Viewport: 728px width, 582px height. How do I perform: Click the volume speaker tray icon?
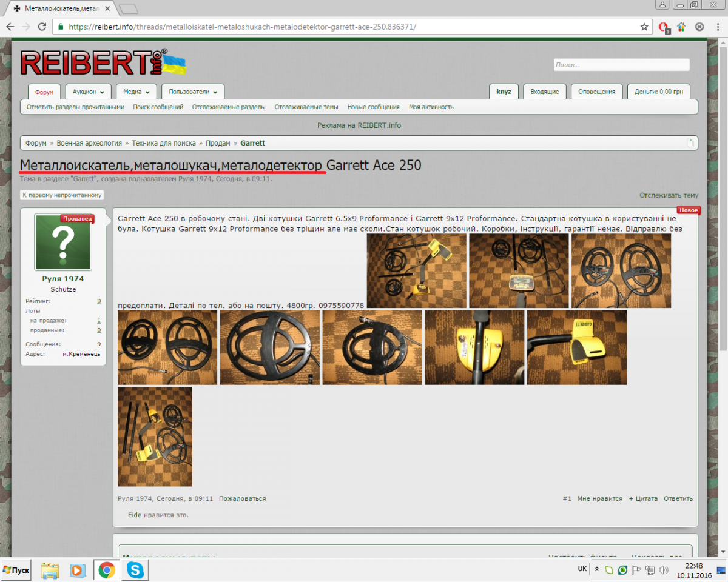click(x=664, y=570)
